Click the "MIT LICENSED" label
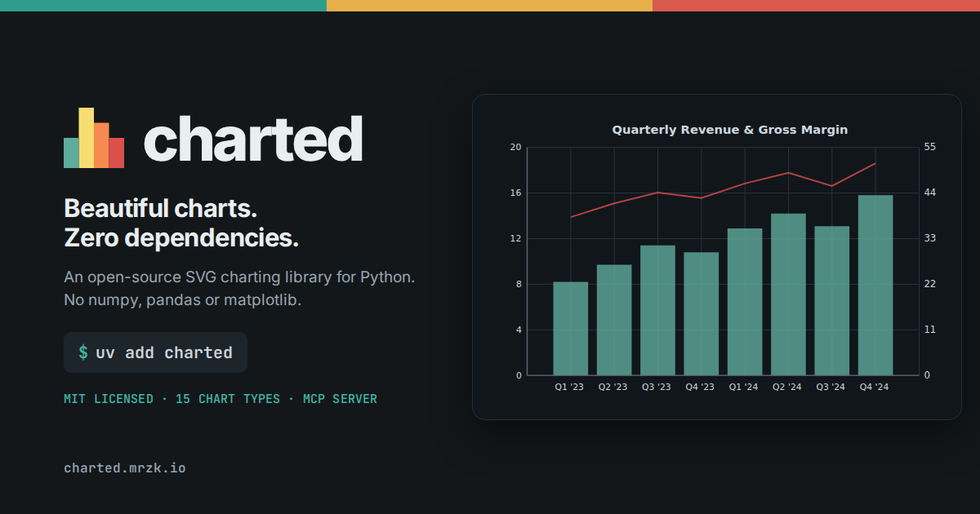 (x=109, y=399)
